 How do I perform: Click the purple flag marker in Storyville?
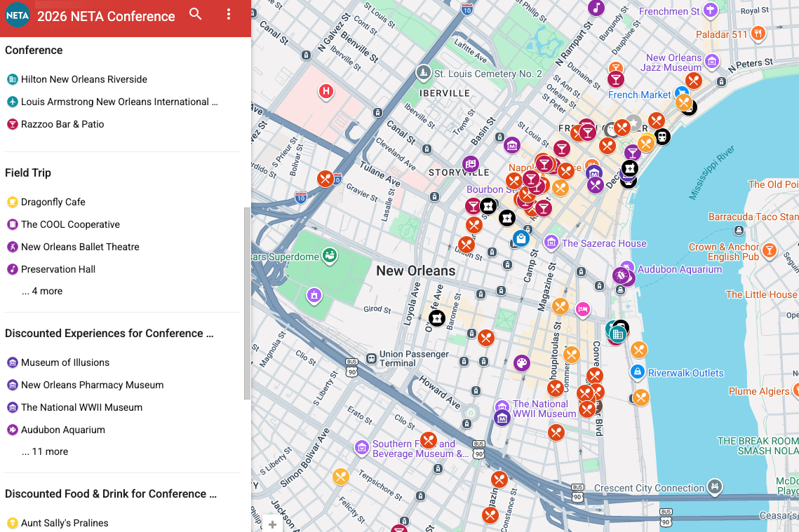[471, 164]
